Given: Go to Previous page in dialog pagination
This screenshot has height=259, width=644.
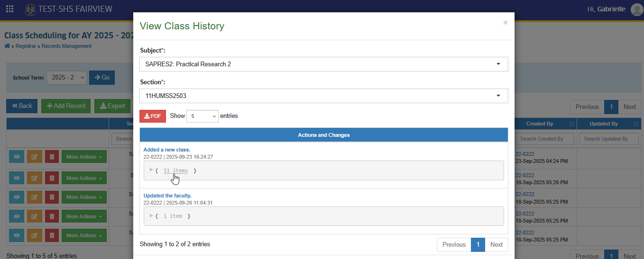Looking at the screenshot, I should pyautogui.click(x=454, y=245).
